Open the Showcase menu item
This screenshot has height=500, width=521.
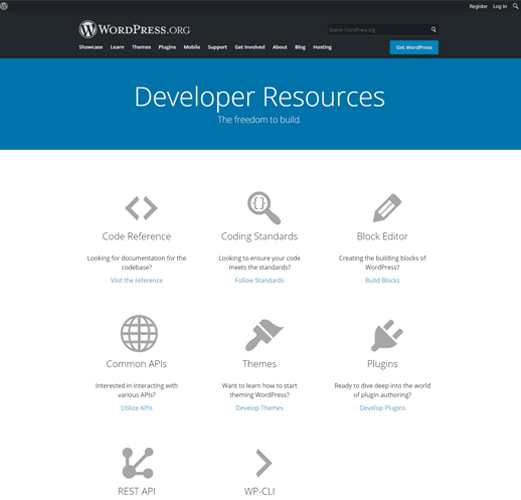pos(91,47)
